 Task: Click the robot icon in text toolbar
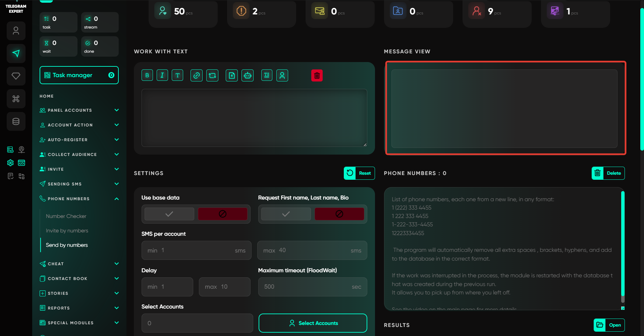[x=248, y=75]
